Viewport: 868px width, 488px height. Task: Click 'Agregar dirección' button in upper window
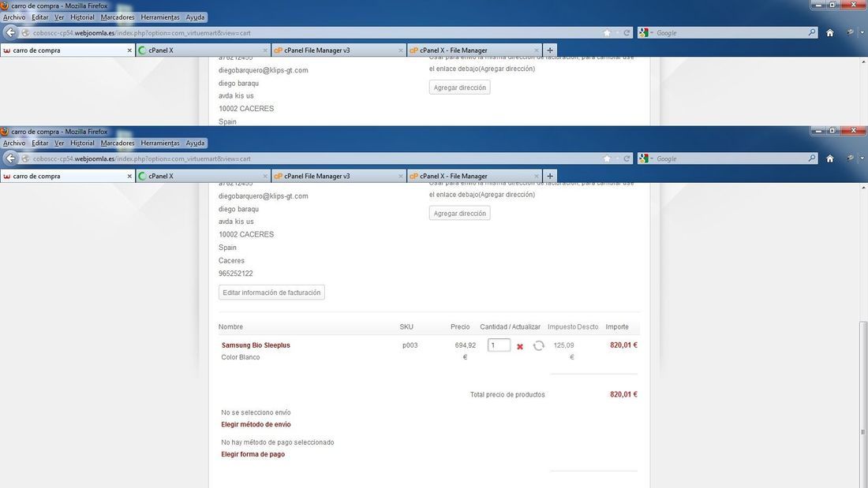click(x=459, y=88)
